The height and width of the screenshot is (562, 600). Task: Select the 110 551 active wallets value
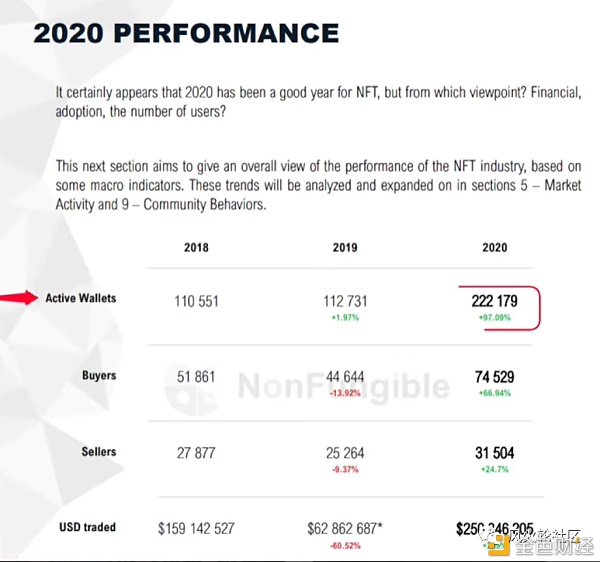[x=197, y=301]
